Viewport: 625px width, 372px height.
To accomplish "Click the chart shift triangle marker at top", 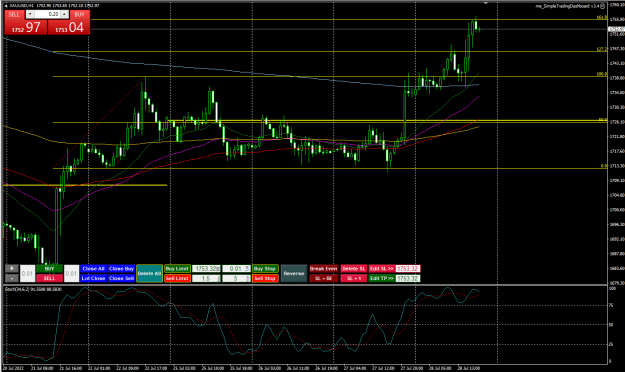I will (x=485, y=3).
